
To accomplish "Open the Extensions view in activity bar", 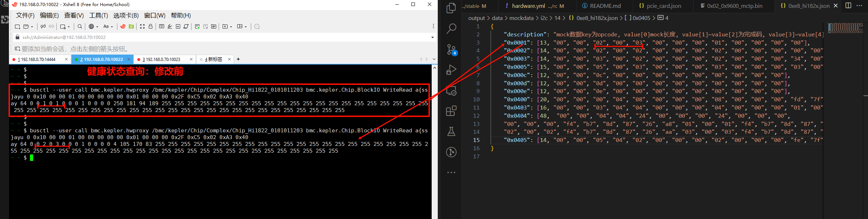I will [x=451, y=111].
